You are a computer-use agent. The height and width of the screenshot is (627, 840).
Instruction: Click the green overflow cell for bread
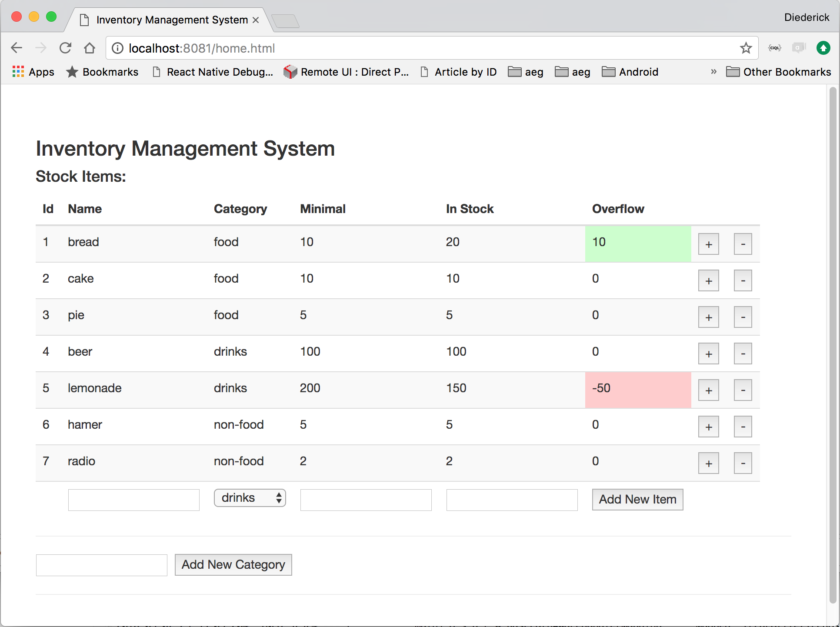point(637,243)
